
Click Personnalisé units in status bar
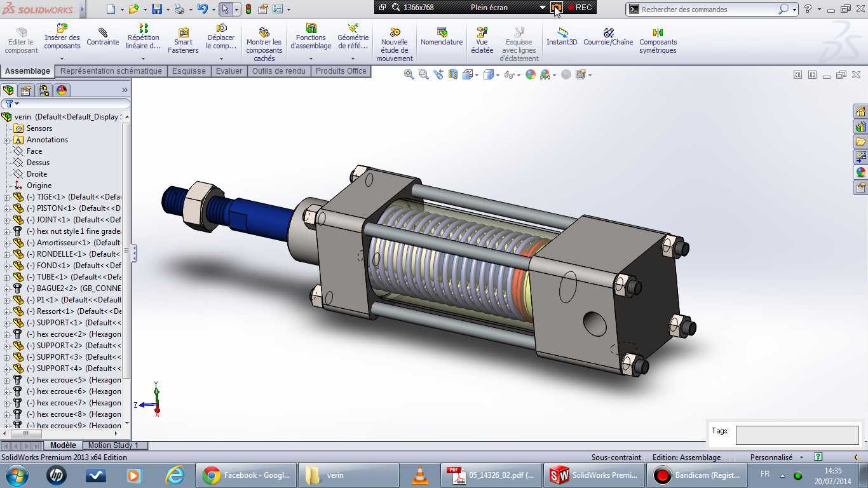tap(771, 457)
